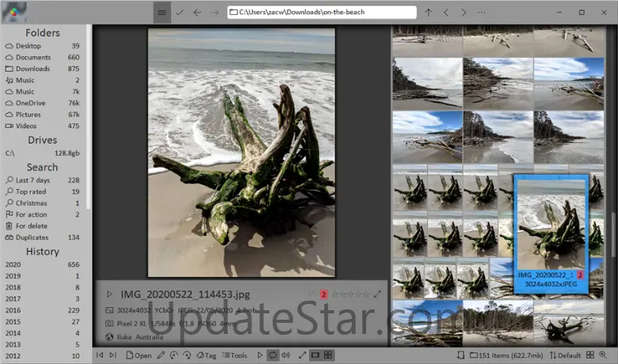
Task: Click the Iluka Australia location text
Action: click(140, 337)
